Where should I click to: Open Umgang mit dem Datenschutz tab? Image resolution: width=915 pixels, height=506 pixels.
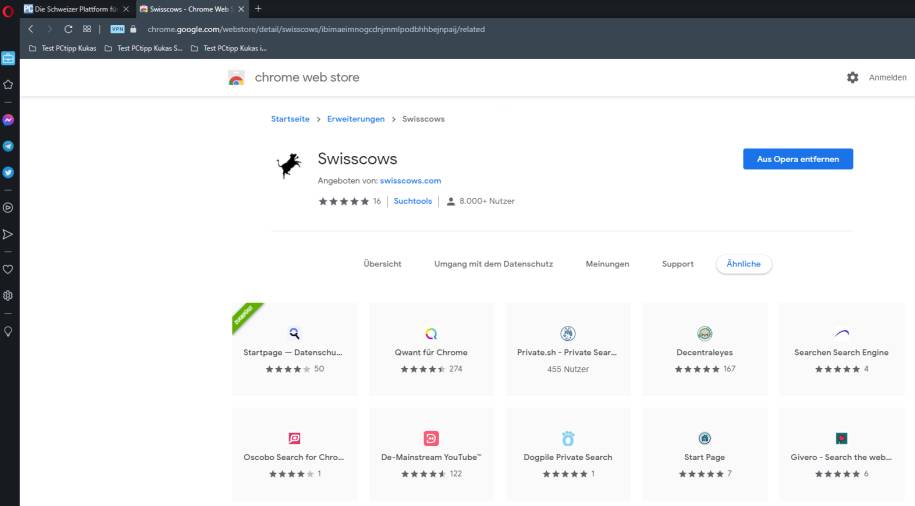coord(493,264)
